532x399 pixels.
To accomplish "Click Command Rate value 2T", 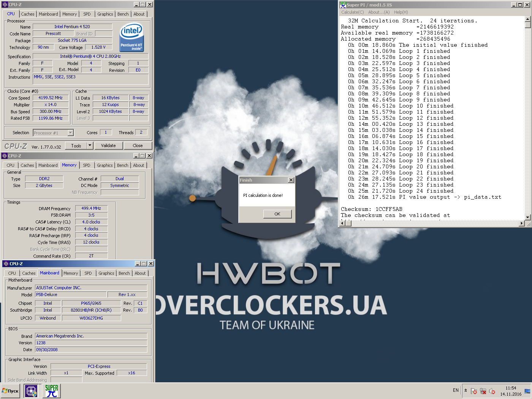I will click(x=91, y=256).
